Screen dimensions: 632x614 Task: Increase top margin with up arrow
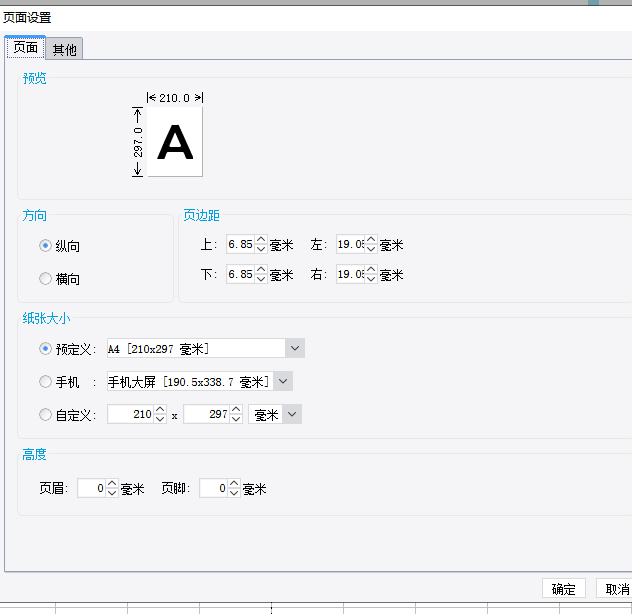click(261, 239)
